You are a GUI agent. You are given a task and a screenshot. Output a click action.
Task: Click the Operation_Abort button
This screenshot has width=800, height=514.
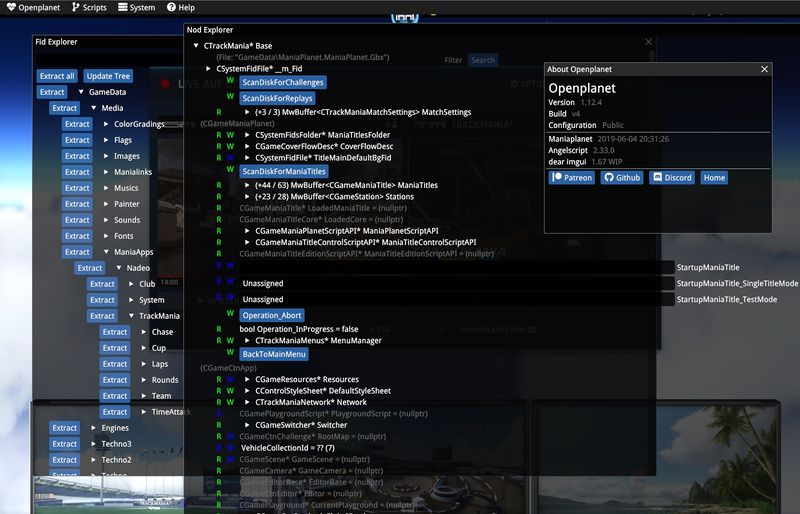pyautogui.click(x=272, y=315)
